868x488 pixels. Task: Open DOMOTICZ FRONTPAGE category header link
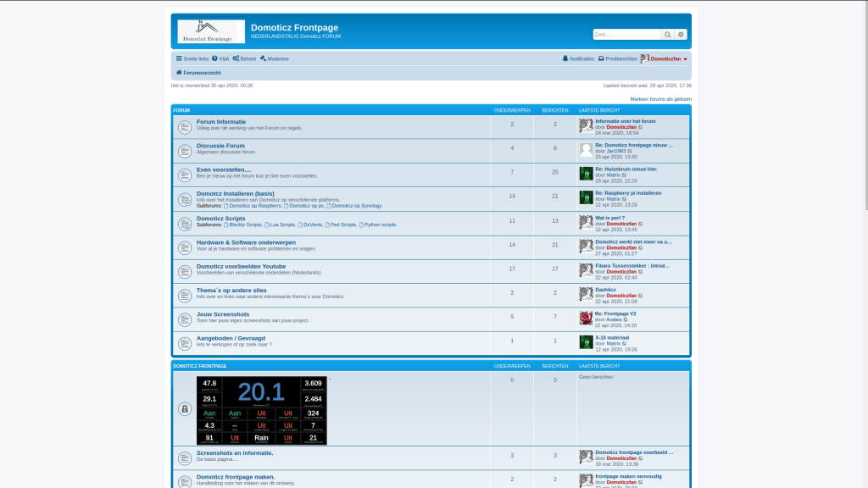pos(200,366)
